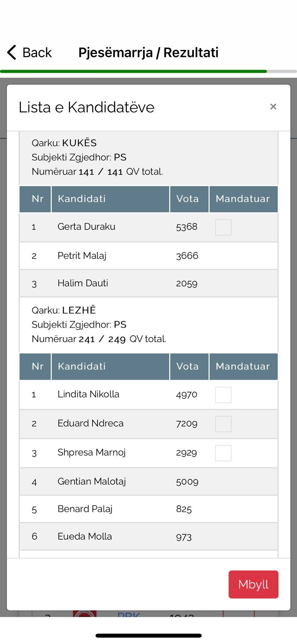Click the Mandatuar header in Lezhë table
This screenshot has width=297, height=644.
tap(243, 366)
